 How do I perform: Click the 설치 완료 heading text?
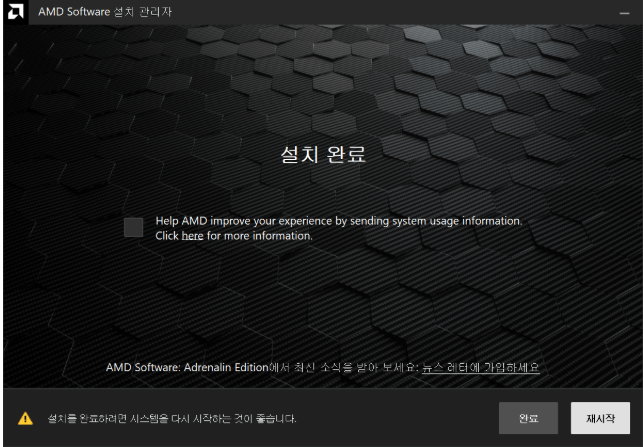pos(323,154)
